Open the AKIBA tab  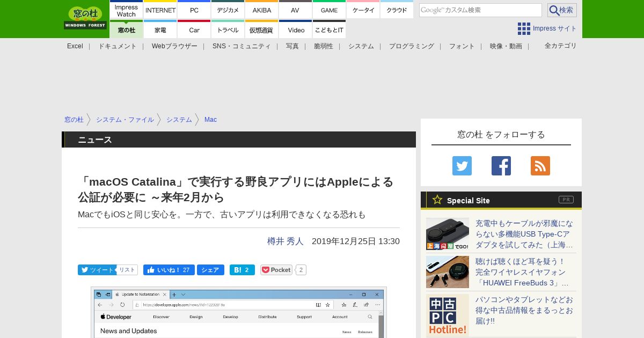coord(262,10)
